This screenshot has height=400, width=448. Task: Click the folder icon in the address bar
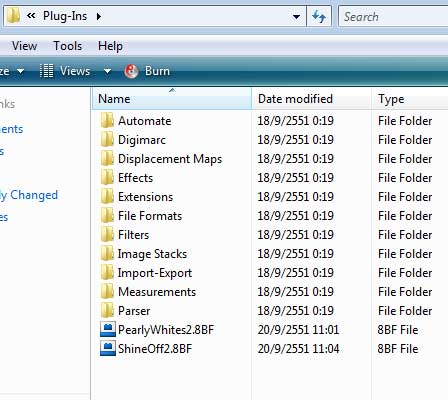point(13,16)
